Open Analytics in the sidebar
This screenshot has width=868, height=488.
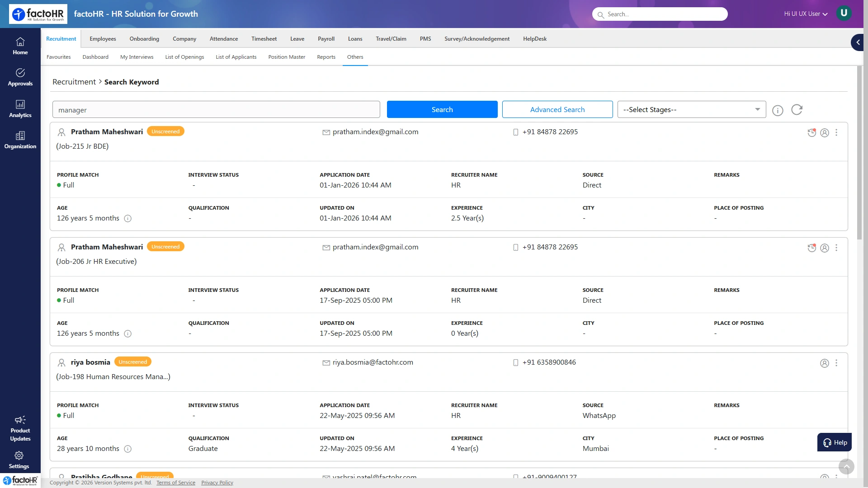(x=20, y=109)
